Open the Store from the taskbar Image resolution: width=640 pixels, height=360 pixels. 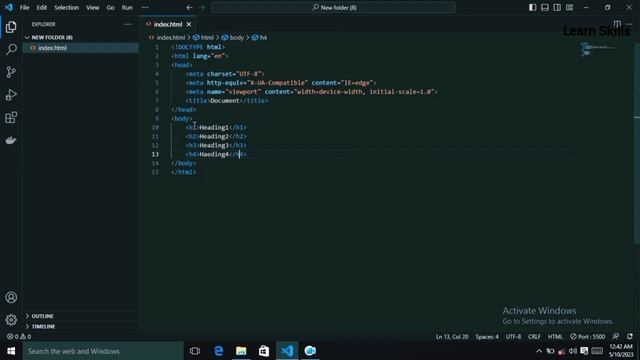pos(264,351)
